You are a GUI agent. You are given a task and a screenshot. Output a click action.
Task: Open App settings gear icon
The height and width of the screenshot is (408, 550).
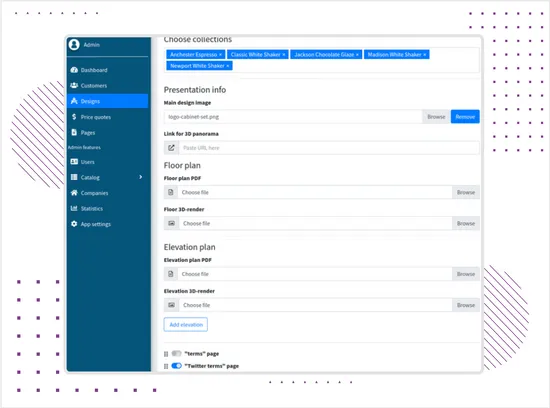74,223
